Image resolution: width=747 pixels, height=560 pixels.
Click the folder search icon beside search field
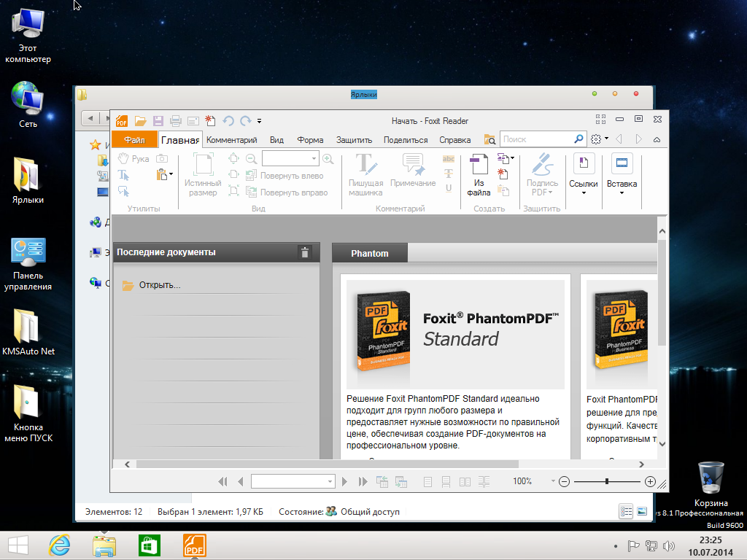click(489, 139)
